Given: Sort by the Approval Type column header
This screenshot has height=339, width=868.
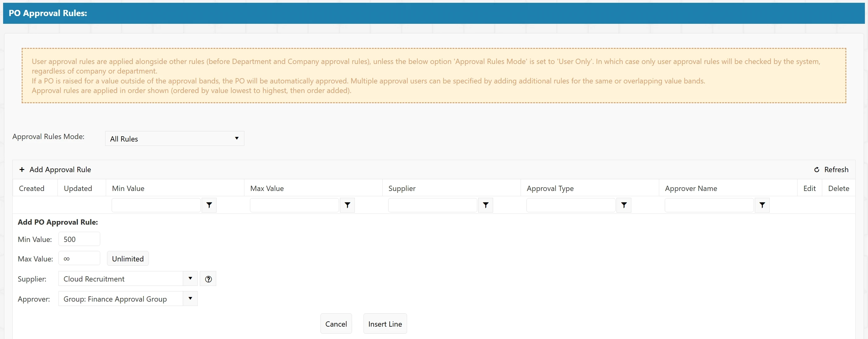Looking at the screenshot, I should [550, 188].
